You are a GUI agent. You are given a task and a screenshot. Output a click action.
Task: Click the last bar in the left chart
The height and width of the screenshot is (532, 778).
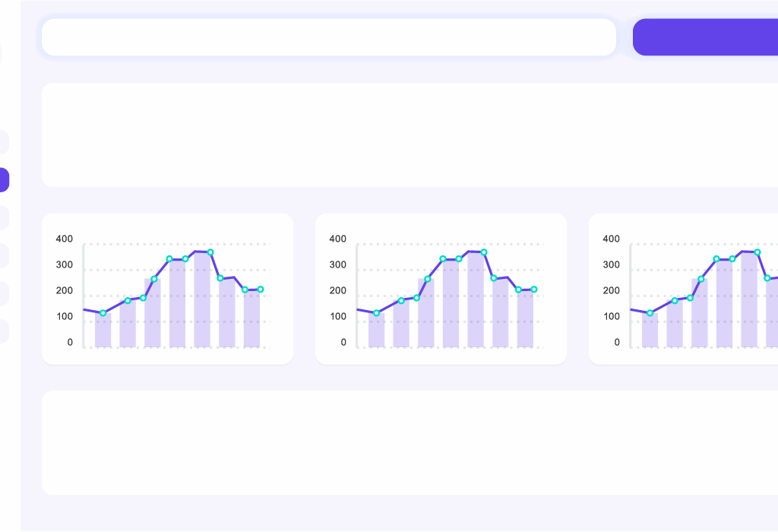[x=251, y=319]
